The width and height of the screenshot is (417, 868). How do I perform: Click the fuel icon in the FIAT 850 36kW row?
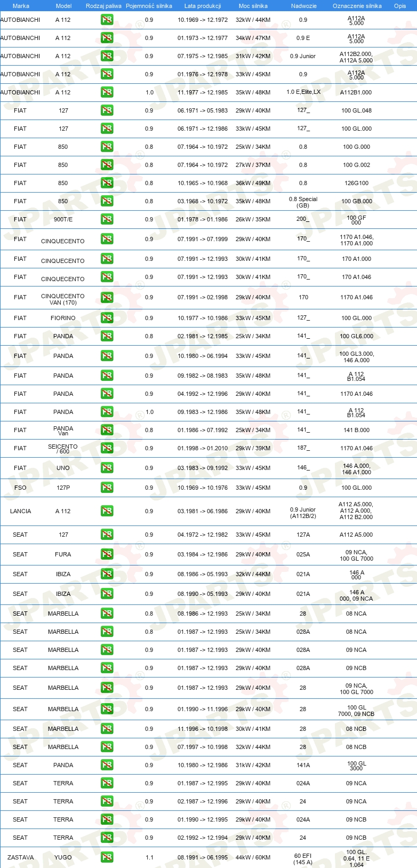(x=107, y=183)
